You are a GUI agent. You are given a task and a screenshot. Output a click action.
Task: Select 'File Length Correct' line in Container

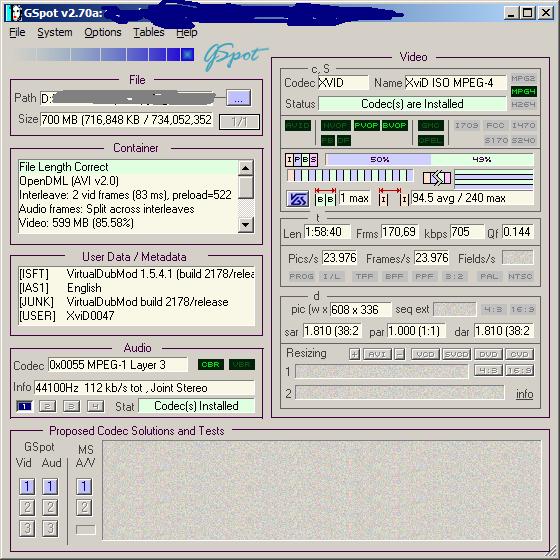point(128,167)
